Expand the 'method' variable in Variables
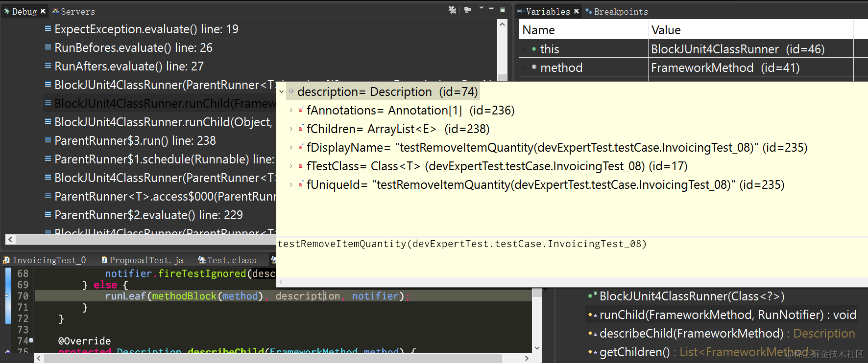Image resolution: width=868 pixels, height=363 pixels. coord(525,68)
